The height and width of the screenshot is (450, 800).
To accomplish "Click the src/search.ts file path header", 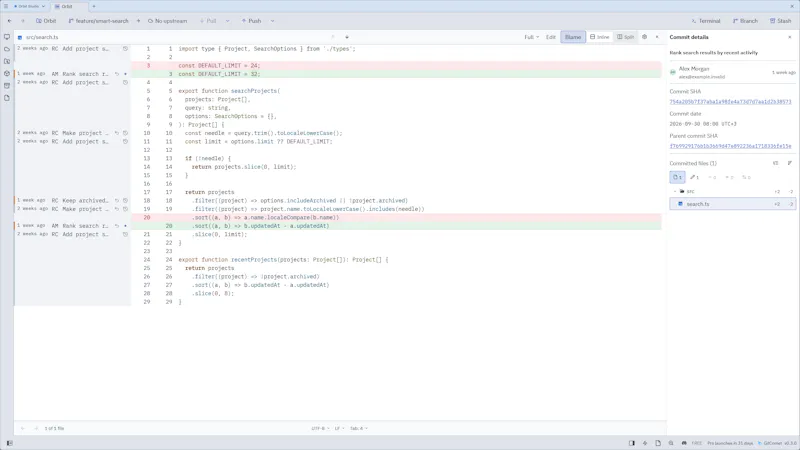I will [42, 37].
